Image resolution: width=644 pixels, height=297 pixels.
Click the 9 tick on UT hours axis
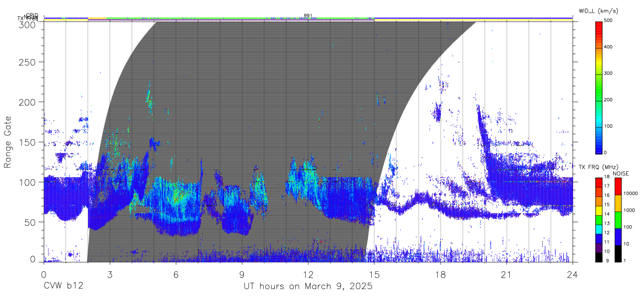(x=242, y=274)
